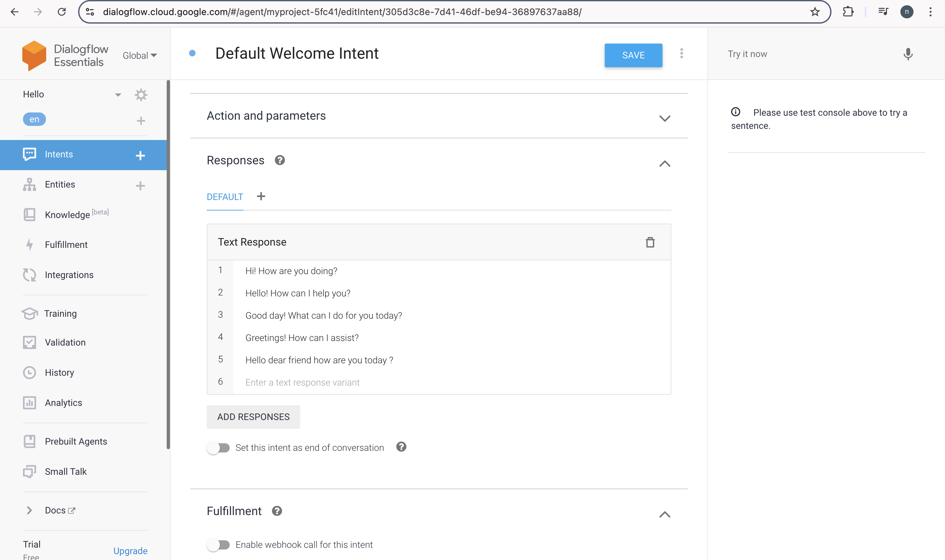Image resolution: width=945 pixels, height=560 pixels.
Task: Click the Fulfillment lightning bolt icon
Action: point(30,245)
